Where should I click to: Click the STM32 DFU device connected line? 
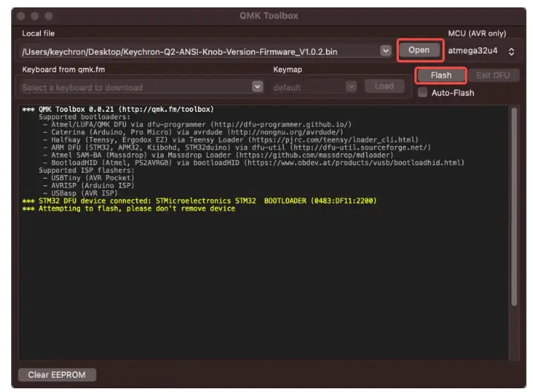point(199,201)
